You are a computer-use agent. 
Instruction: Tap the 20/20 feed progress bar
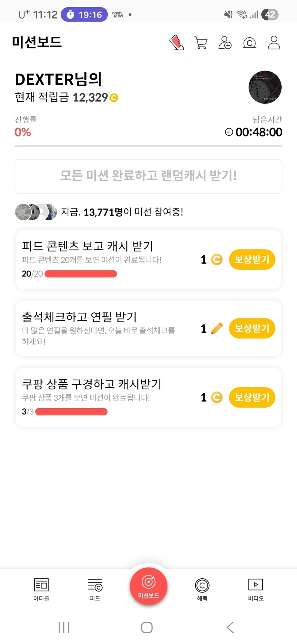[x=81, y=274]
